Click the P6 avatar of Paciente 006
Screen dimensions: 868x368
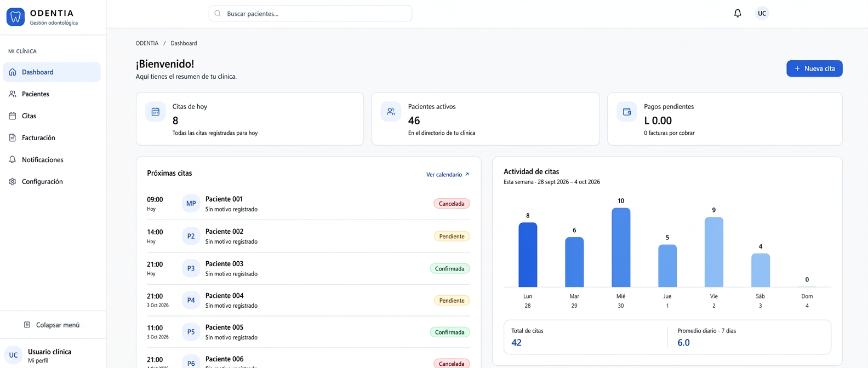(x=191, y=362)
